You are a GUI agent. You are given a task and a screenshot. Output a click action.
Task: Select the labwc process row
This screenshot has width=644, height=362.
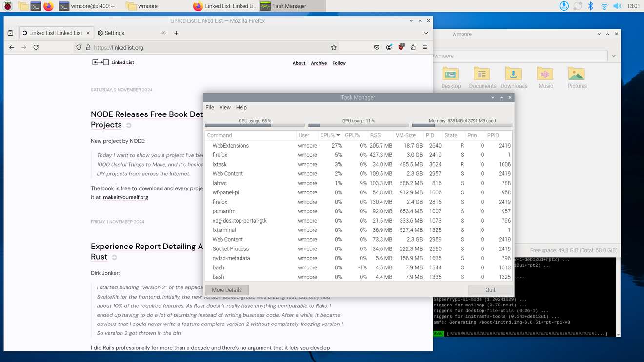click(x=359, y=183)
